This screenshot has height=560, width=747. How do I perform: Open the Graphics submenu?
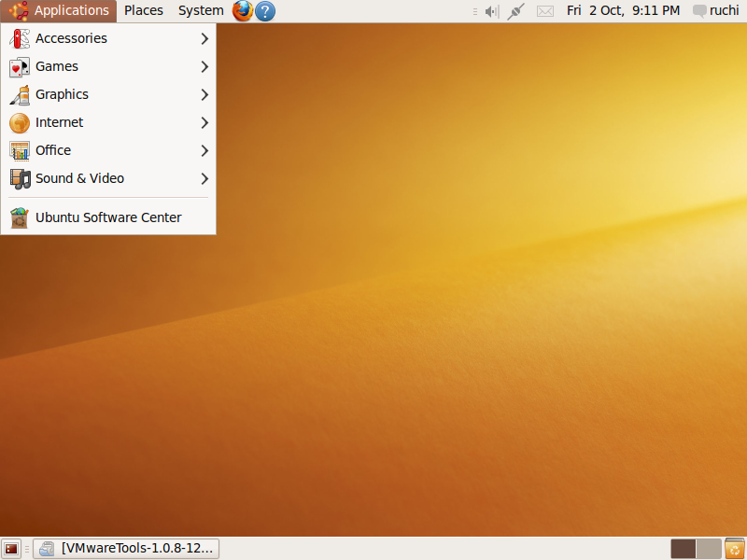108,94
